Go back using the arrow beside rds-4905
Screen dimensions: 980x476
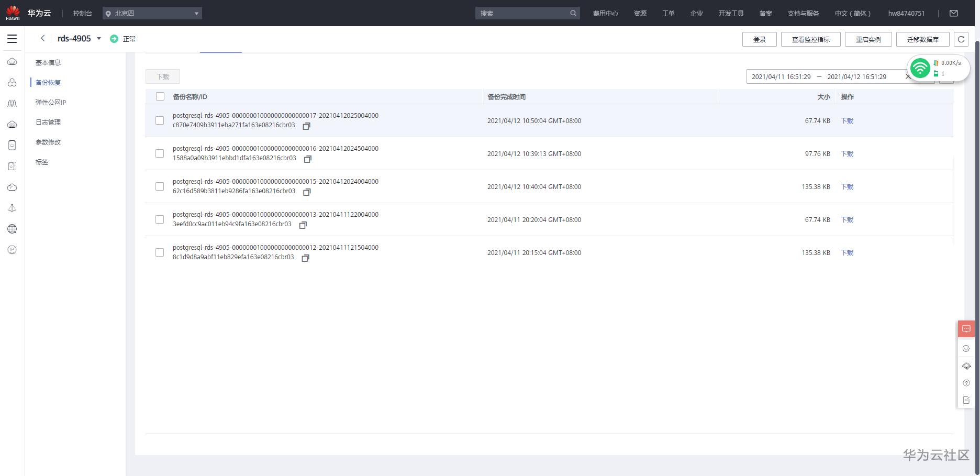(x=42, y=38)
